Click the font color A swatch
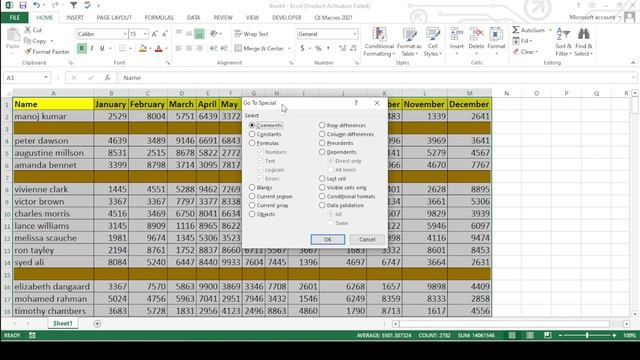The width and height of the screenshot is (640, 360). (159, 48)
